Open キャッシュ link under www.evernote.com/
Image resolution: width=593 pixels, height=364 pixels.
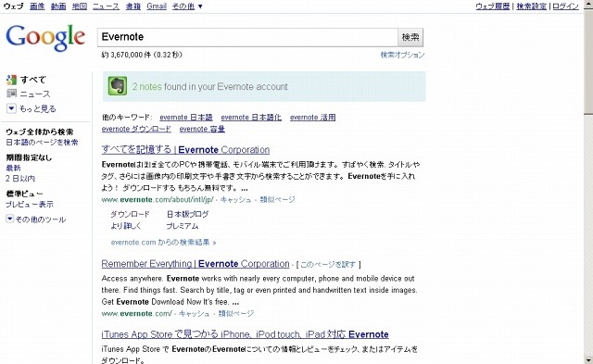[194, 313]
